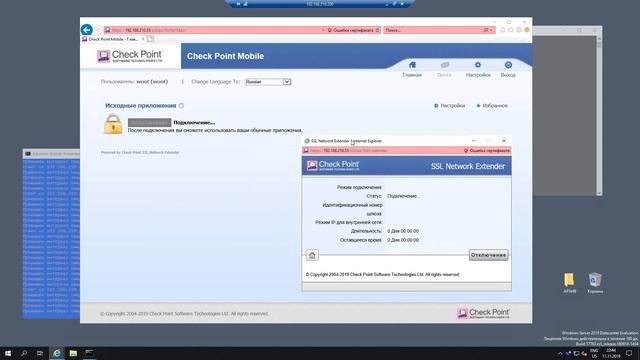The image size is (640, 360).
Task: Open File Explorer from the taskbar
Action: [x=73, y=353]
